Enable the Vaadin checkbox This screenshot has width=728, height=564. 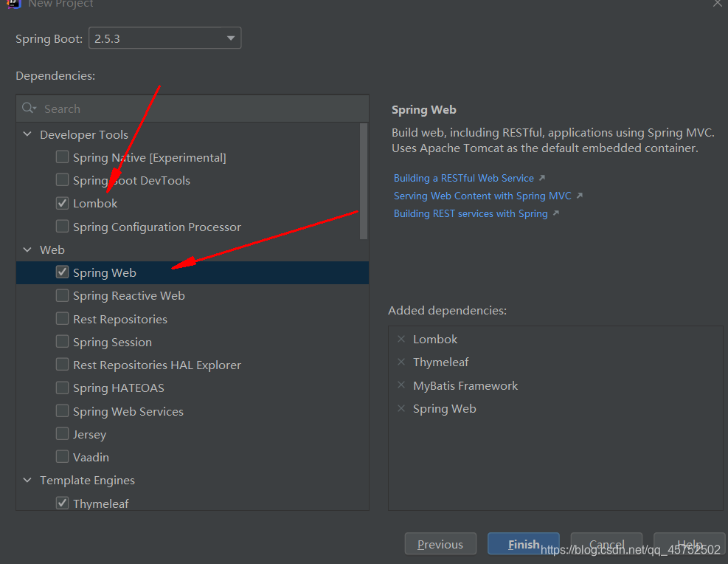(x=62, y=457)
